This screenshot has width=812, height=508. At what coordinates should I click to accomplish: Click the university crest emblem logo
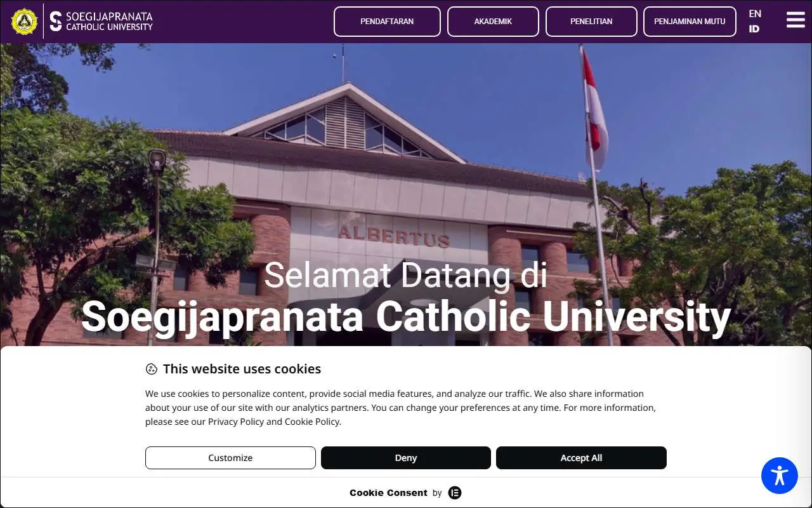tap(25, 21)
